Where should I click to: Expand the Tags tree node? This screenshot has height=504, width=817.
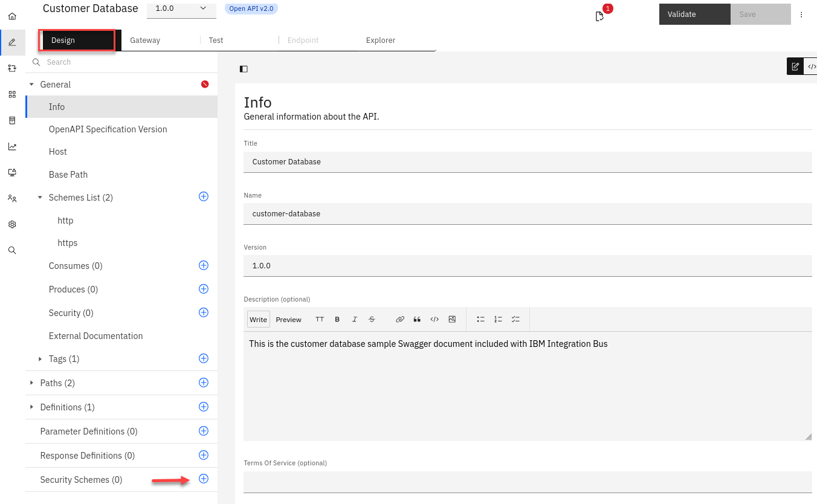pyautogui.click(x=40, y=359)
